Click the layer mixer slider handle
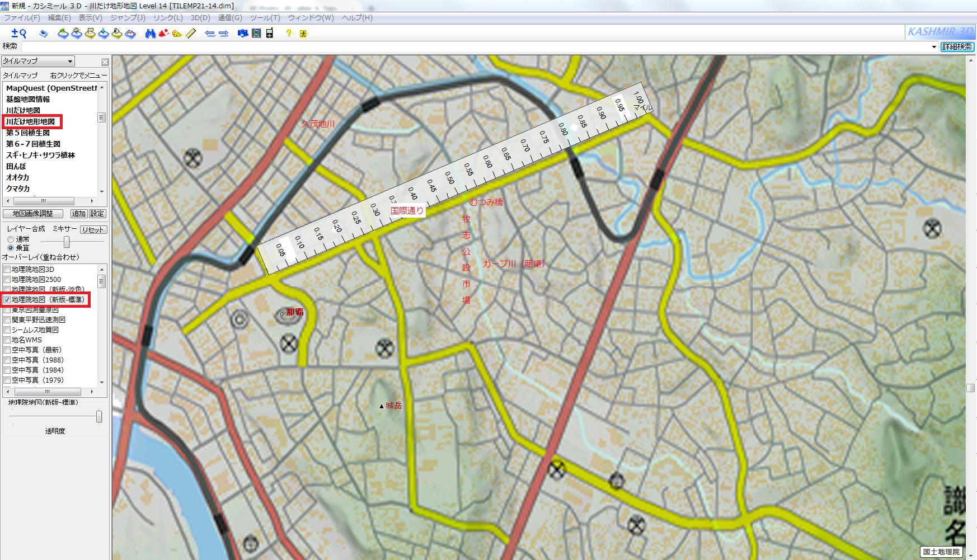This screenshot has height=560, width=977. [x=67, y=242]
